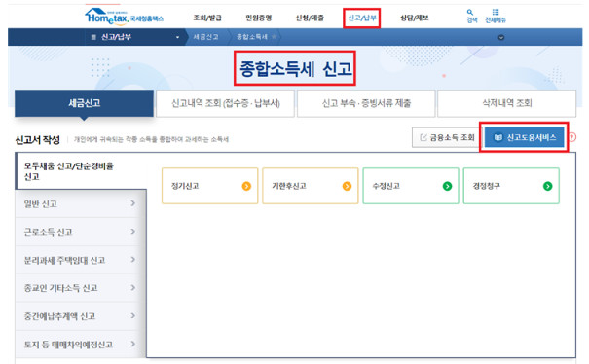Viewport: 589px width, 364px height.
Task: Click the orange arrow icon on 정기신고
Action: tap(246, 186)
